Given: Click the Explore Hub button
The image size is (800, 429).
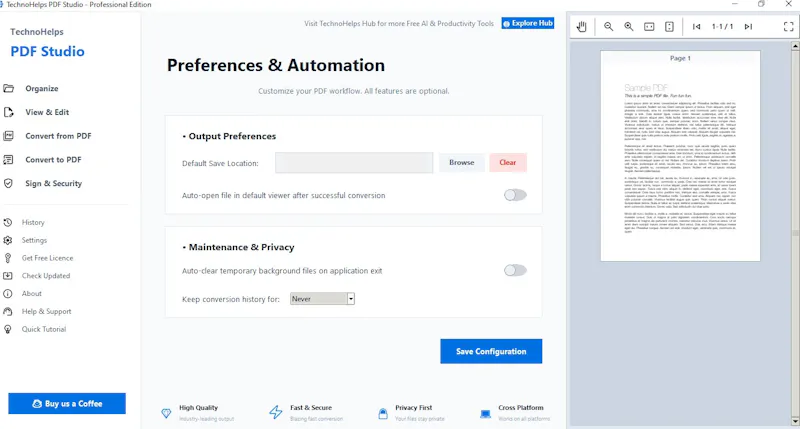Looking at the screenshot, I should pos(528,23).
